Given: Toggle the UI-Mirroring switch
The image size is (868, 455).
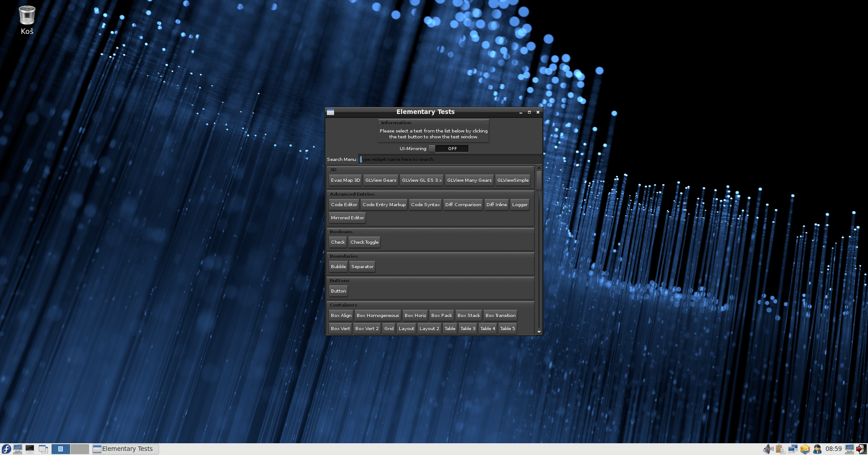Looking at the screenshot, I should (448, 149).
